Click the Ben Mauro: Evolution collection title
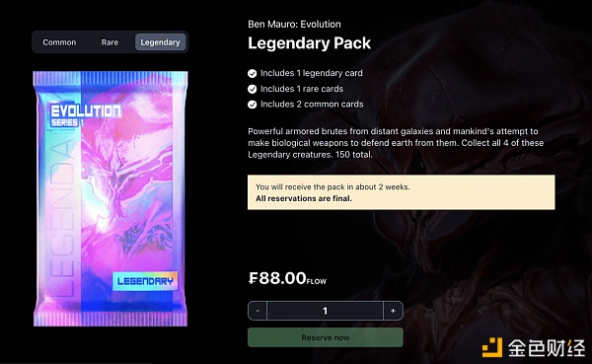 coord(294,24)
